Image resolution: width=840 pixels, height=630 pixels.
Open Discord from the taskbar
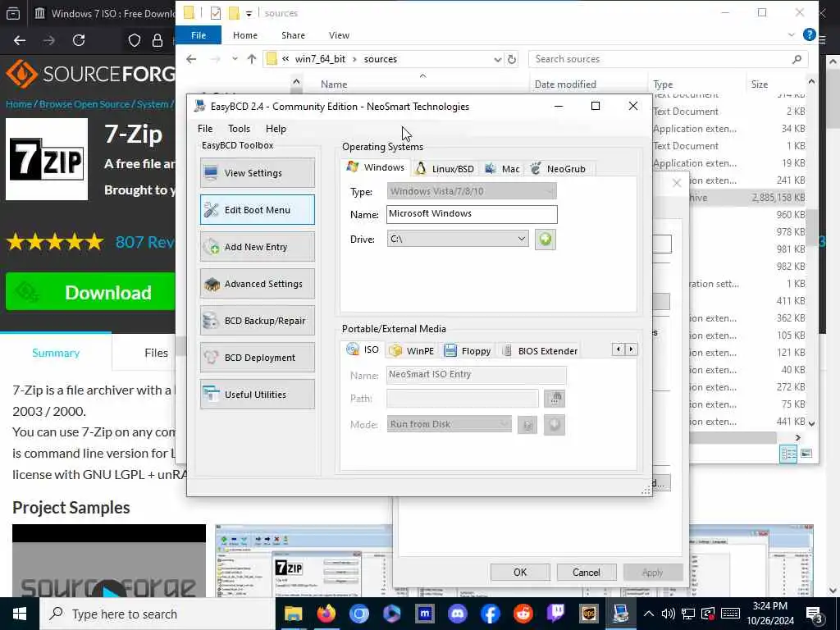[458, 614]
